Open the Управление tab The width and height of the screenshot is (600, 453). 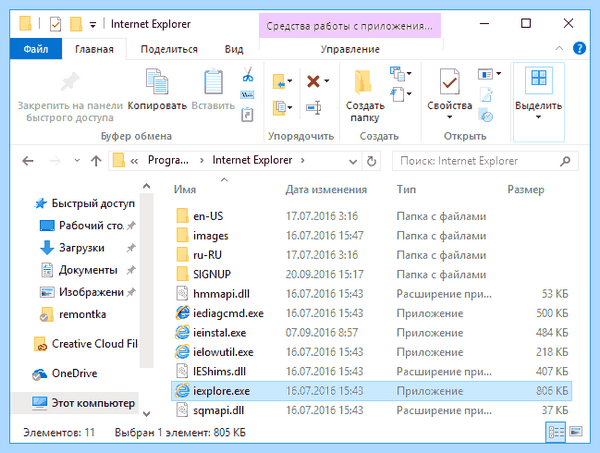(350, 49)
